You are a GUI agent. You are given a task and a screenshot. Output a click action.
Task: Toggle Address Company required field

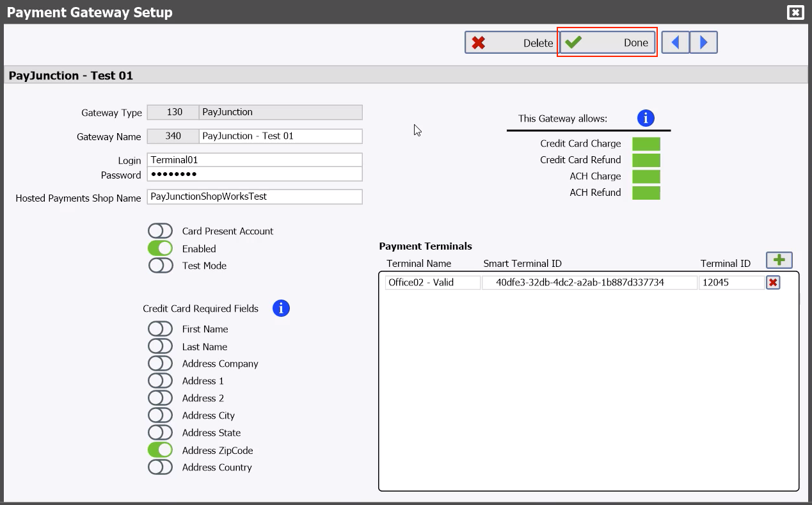pos(161,364)
